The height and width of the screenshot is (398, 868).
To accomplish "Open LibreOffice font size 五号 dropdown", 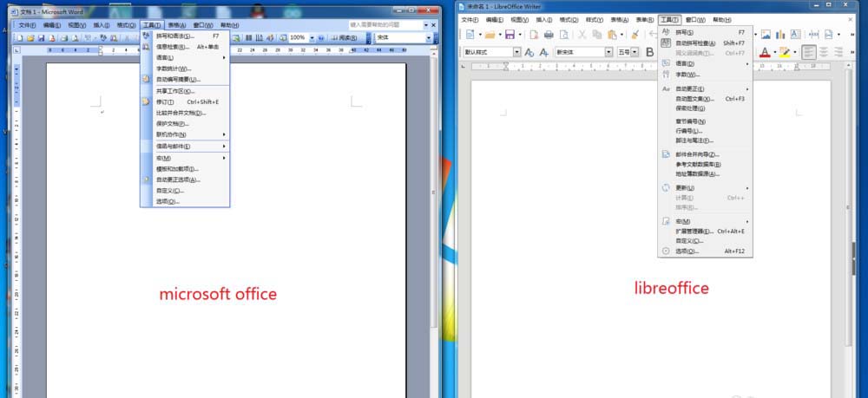I will [635, 52].
